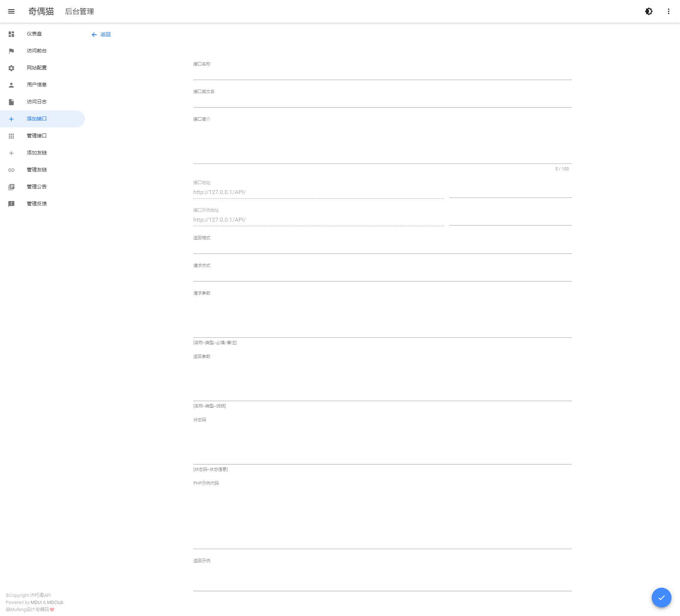Click the [状态码--状态信息] helper text
680x616 pixels.
tap(210, 469)
